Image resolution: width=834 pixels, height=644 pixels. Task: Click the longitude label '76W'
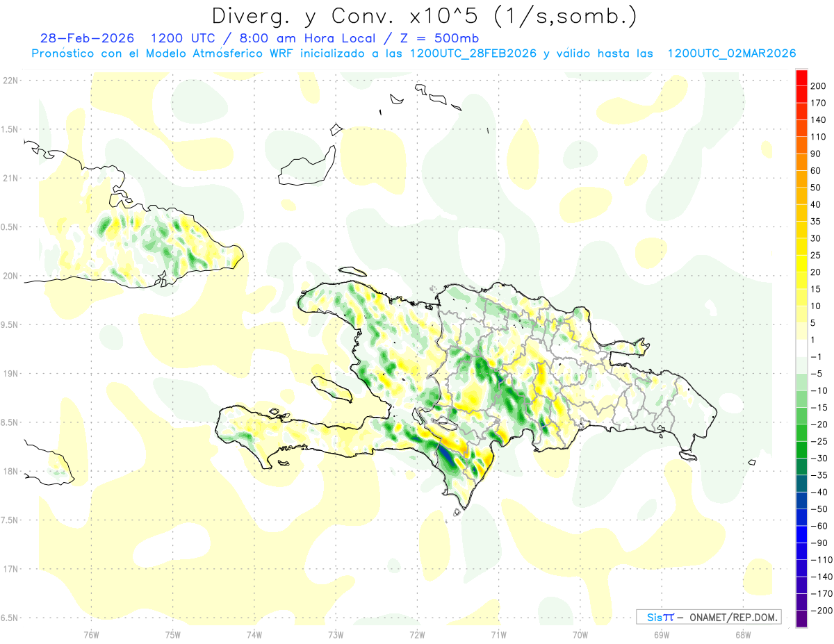91,635
